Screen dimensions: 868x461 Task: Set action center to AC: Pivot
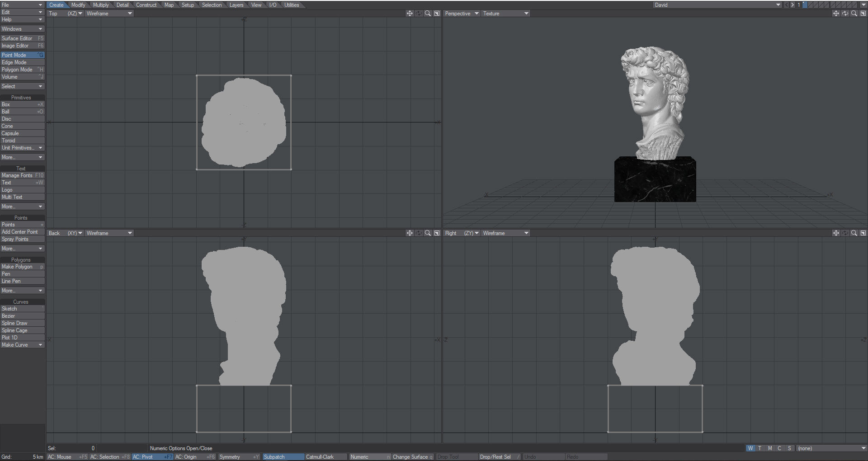pyautogui.click(x=152, y=457)
